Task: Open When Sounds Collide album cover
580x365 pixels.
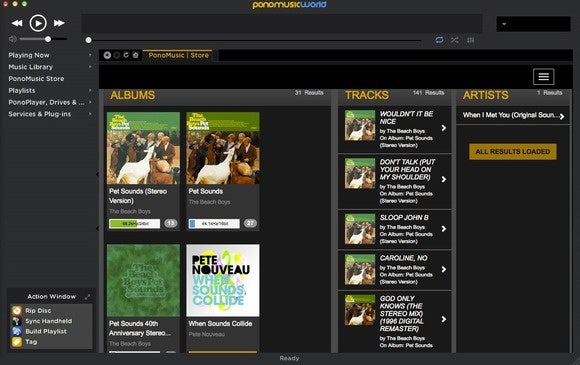Action: point(223,280)
